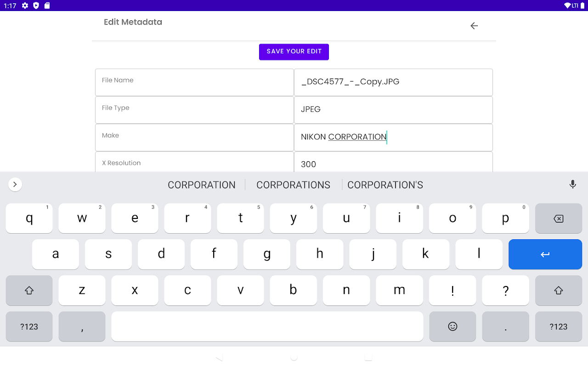Tap the question mark key
Viewport: 588px width, 368px height.
click(505, 290)
